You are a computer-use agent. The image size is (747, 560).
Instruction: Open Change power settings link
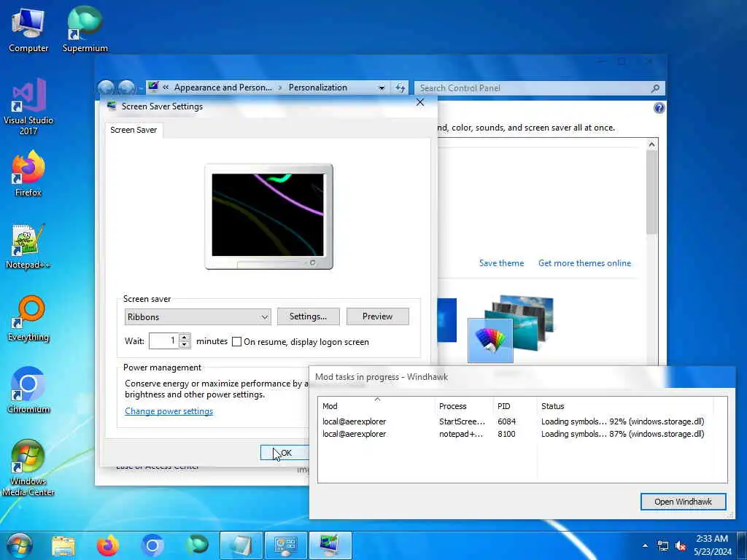[x=169, y=411]
